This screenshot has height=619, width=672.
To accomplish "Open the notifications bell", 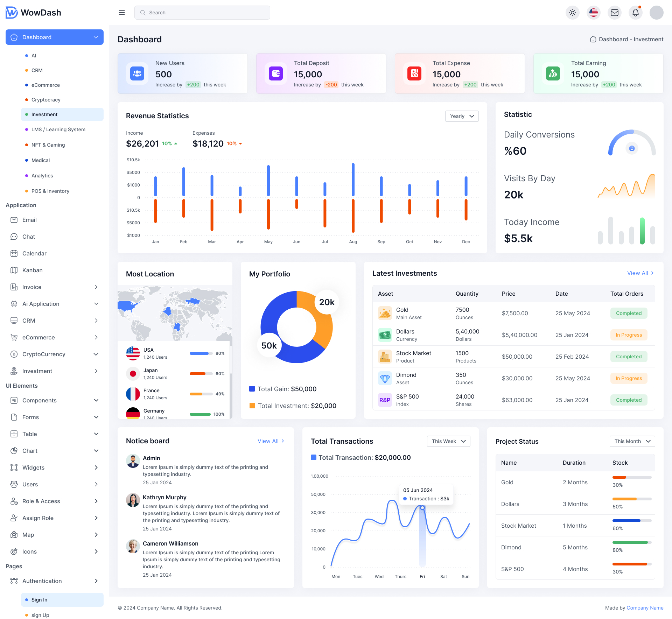I will pos(636,12).
